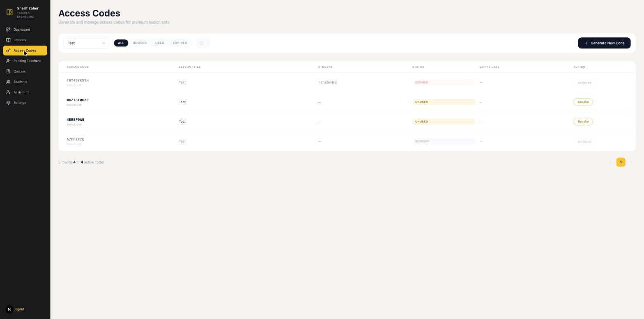644x319 pixels.
Task: Click Archived button for code 7RY4SYKSYH
Action: click(x=584, y=83)
